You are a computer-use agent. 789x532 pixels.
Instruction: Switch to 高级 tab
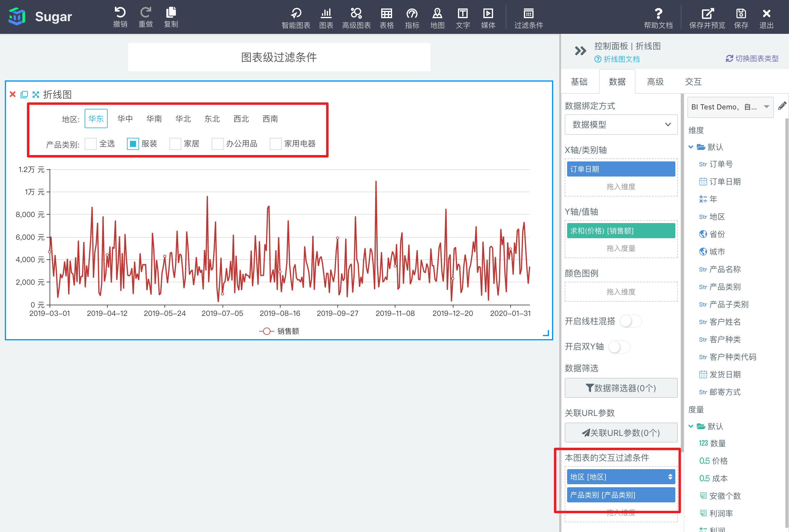pyautogui.click(x=655, y=82)
